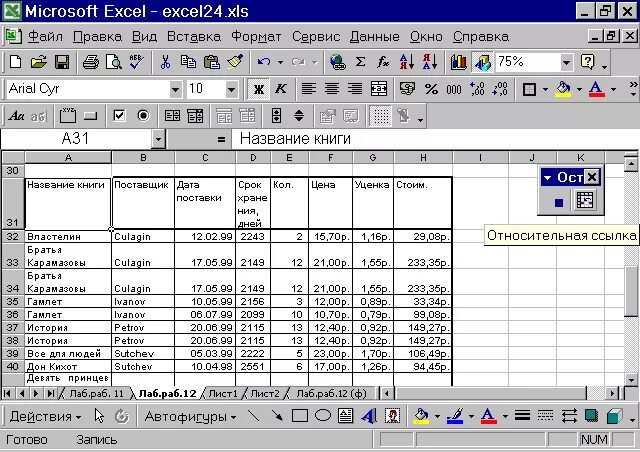Screen dimensions: 640x452
Task: Insert hyperlink with the globe icon
Action: pos(338,62)
